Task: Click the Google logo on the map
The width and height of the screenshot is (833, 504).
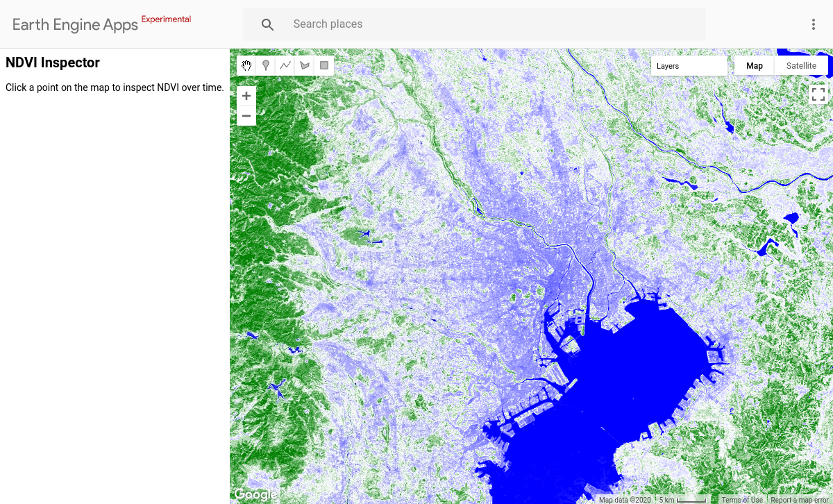Action: tap(255, 494)
